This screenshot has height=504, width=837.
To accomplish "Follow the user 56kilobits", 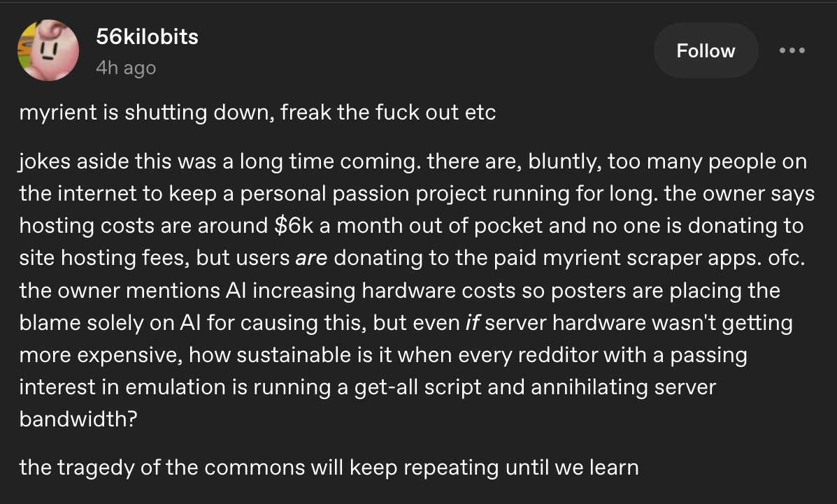I will pos(706,51).
